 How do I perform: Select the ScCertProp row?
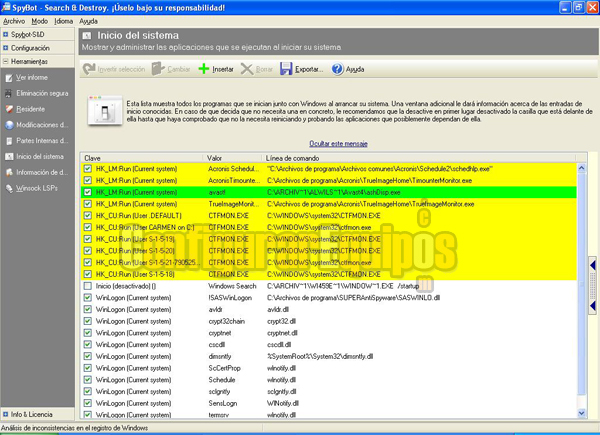[329, 368]
